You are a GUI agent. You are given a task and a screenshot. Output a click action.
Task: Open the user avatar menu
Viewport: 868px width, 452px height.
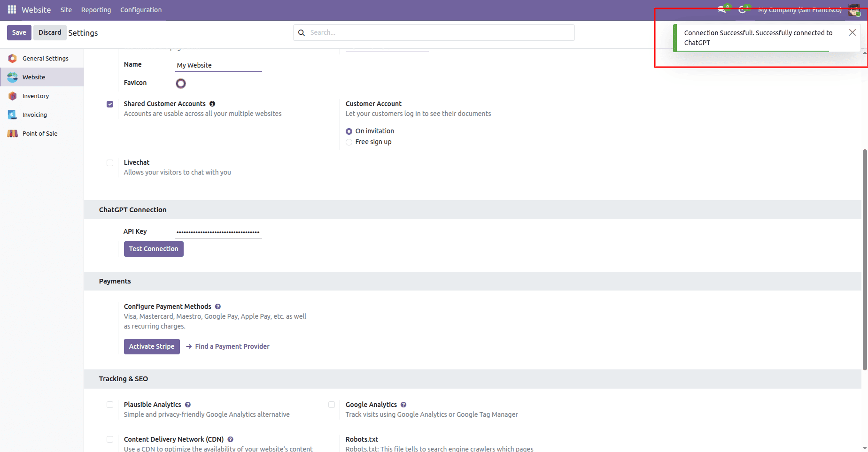tap(854, 10)
